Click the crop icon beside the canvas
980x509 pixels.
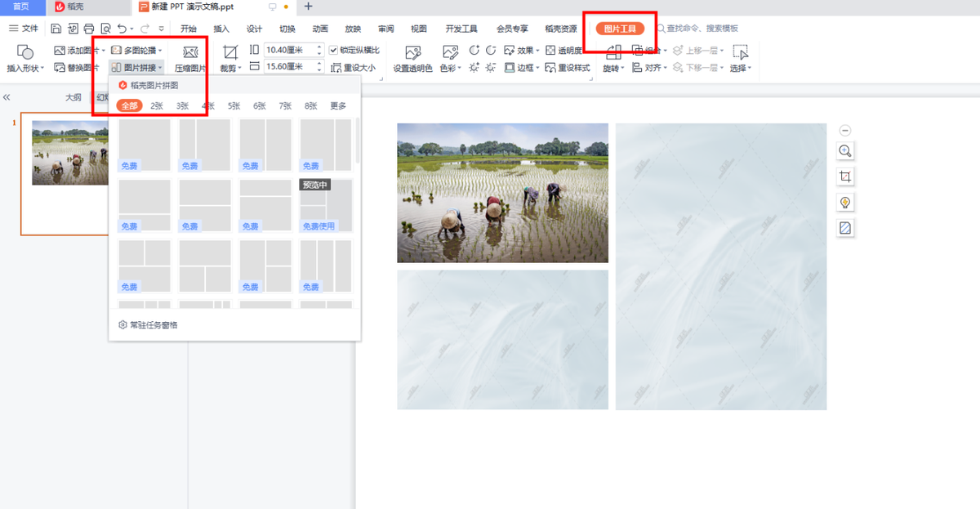(845, 176)
